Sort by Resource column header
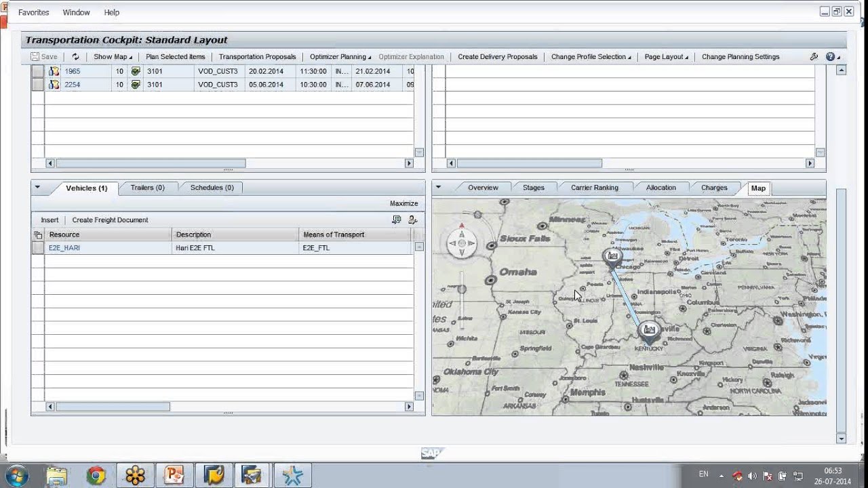868x488 pixels. tap(108, 235)
